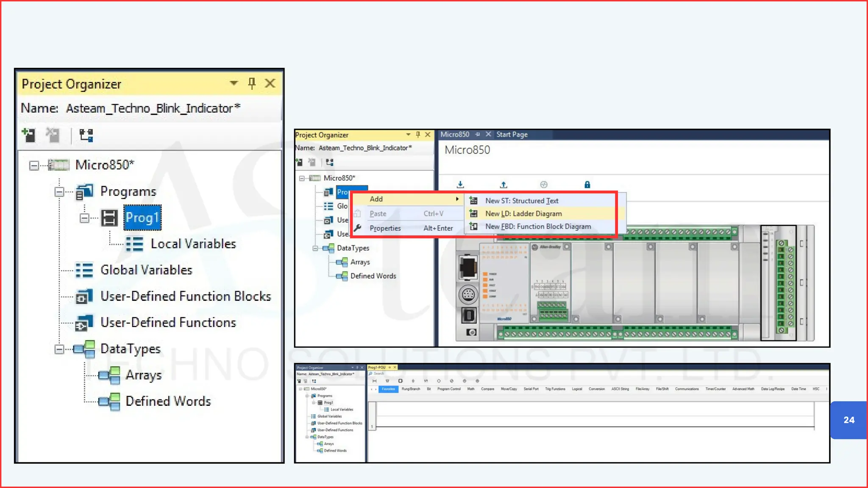Viewport: 868px width, 488px height.
Task: Select User-Defined Function Blocks in the large tree
Action: (185, 296)
